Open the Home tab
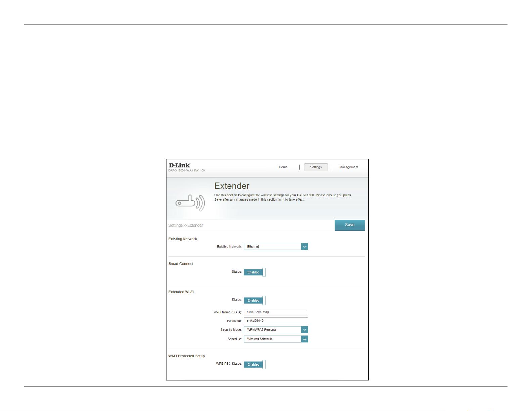The width and height of the screenshot is (532, 411). 283,167
